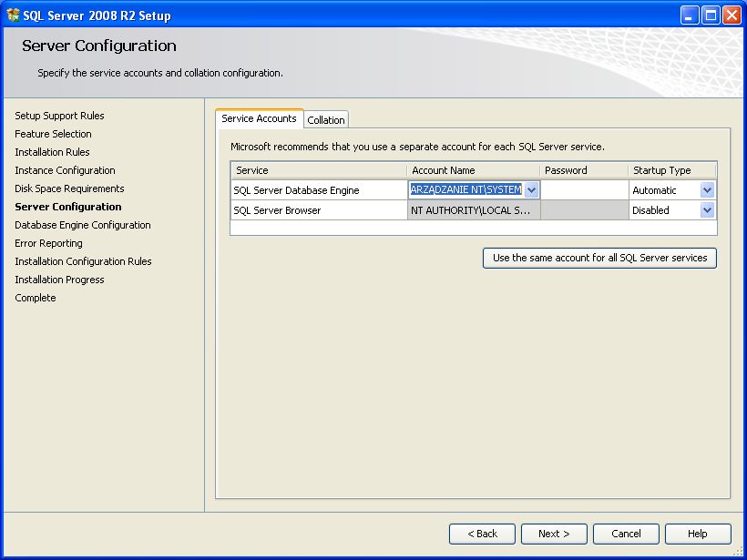Go Back to the previous page
Image resolution: width=747 pixels, height=560 pixels.
482,534
